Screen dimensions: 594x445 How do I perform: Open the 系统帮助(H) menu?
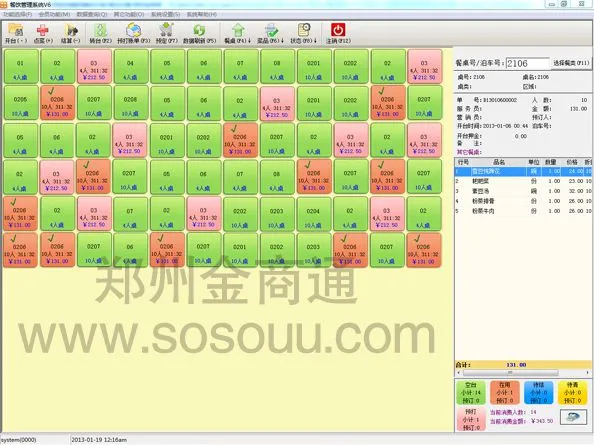pyautogui.click(x=202, y=14)
